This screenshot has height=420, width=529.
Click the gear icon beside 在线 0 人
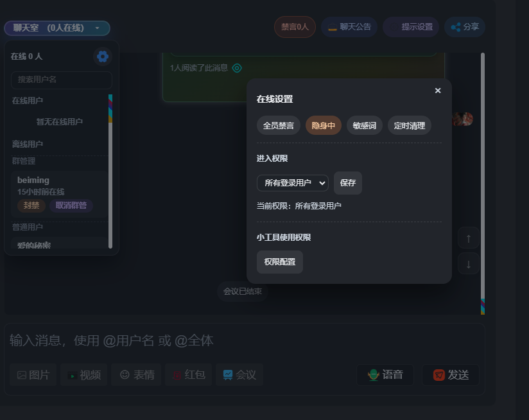(x=102, y=57)
